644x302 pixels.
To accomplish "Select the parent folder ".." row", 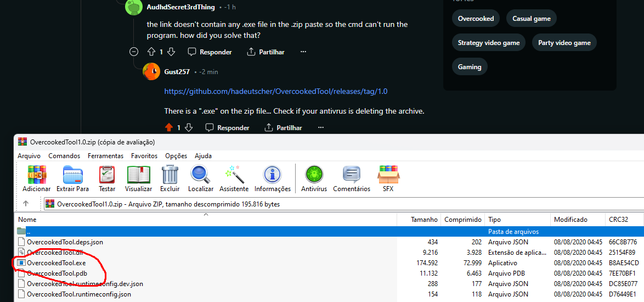I will 329,231.
